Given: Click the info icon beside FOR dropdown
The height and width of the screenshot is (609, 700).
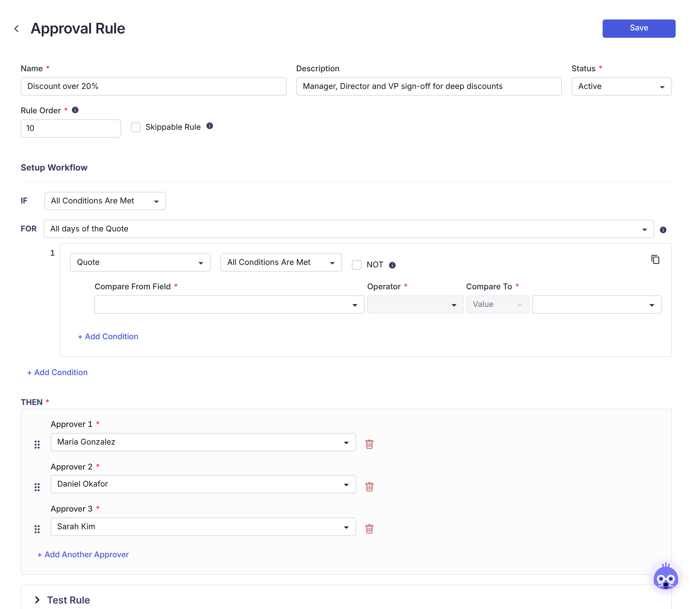Looking at the screenshot, I should [663, 230].
